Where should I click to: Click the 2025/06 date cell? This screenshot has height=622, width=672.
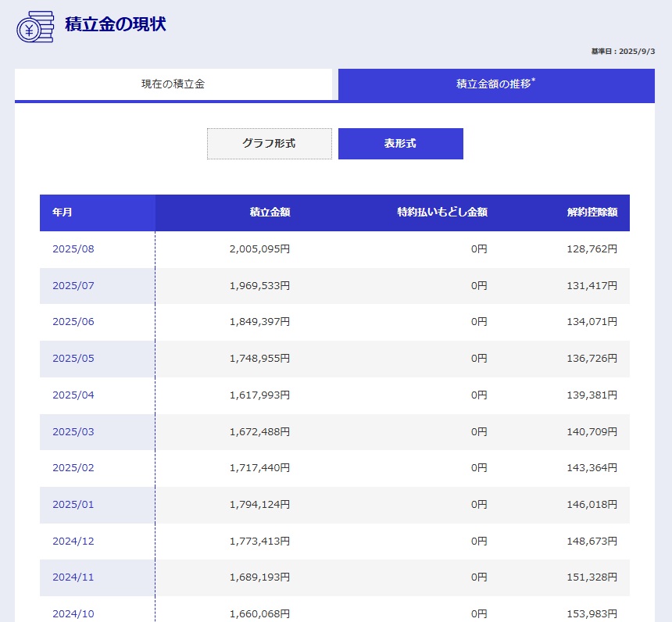[73, 322]
